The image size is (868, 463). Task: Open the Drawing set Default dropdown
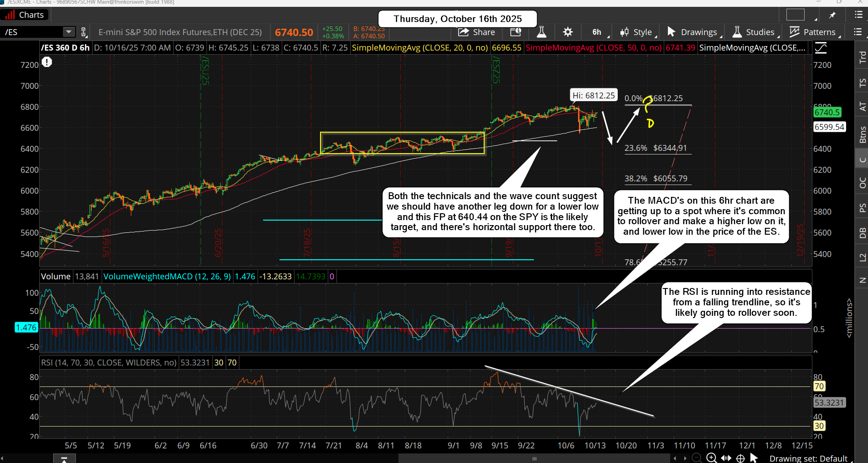click(x=808, y=458)
